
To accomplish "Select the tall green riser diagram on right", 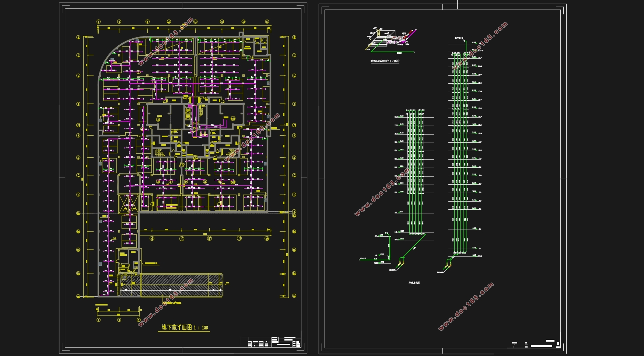I will 465,147.
